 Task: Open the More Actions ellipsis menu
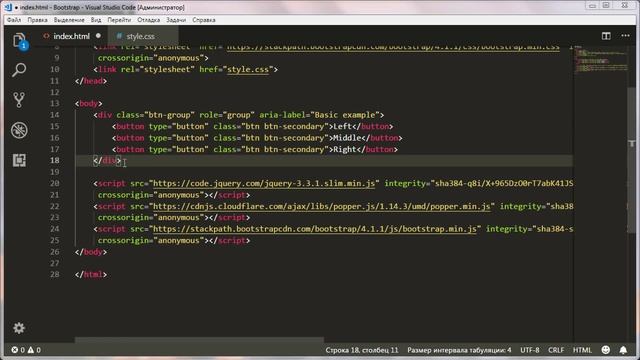point(625,36)
